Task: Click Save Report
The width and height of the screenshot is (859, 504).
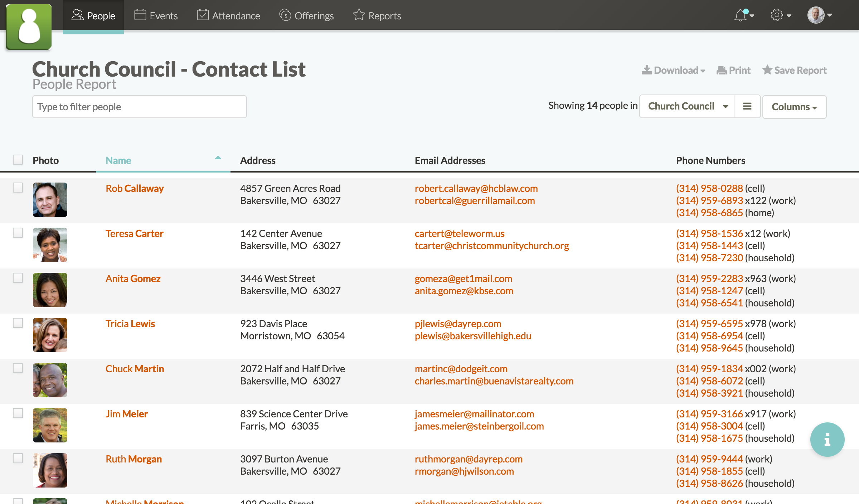Action: pos(794,70)
